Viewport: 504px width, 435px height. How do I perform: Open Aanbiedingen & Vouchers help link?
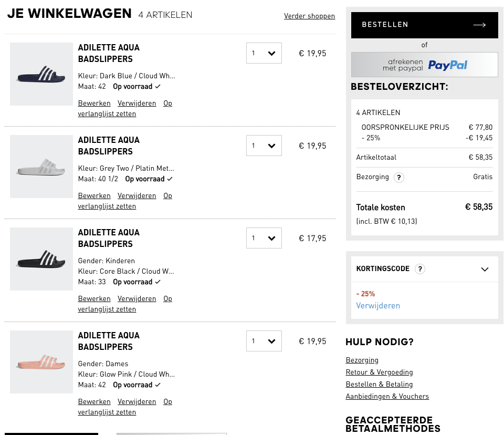pyautogui.click(x=387, y=397)
